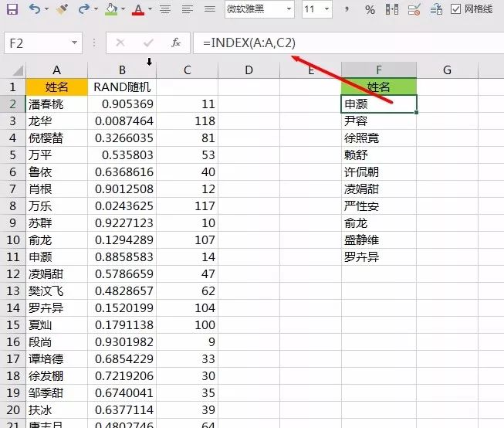Select the cell with value 118
The height and width of the screenshot is (428, 504).
click(188, 121)
